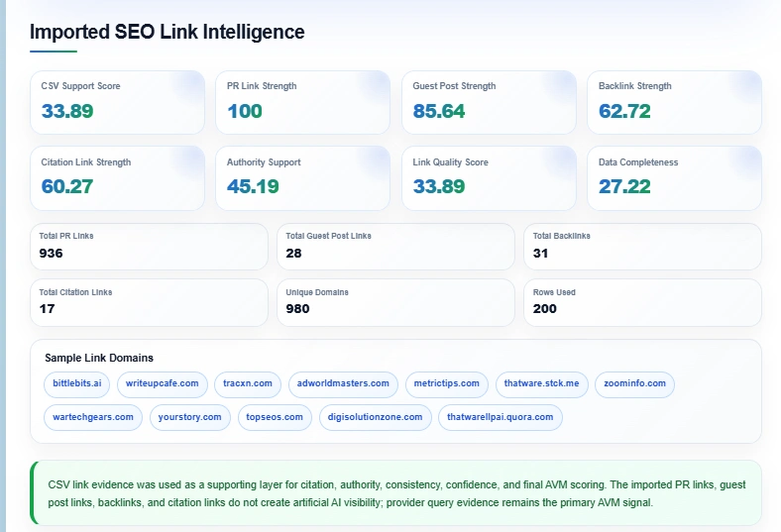Select the Authority Support card
781x532 pixels.
[303, 178]
